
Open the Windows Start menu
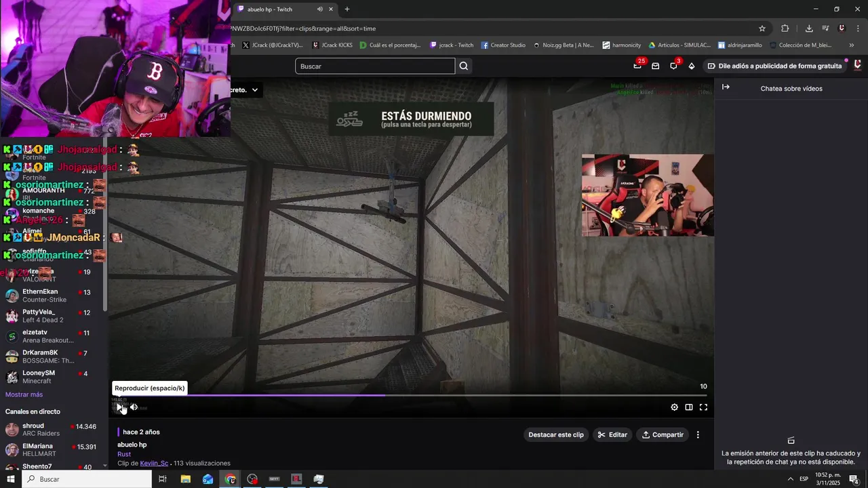point(11,479)
